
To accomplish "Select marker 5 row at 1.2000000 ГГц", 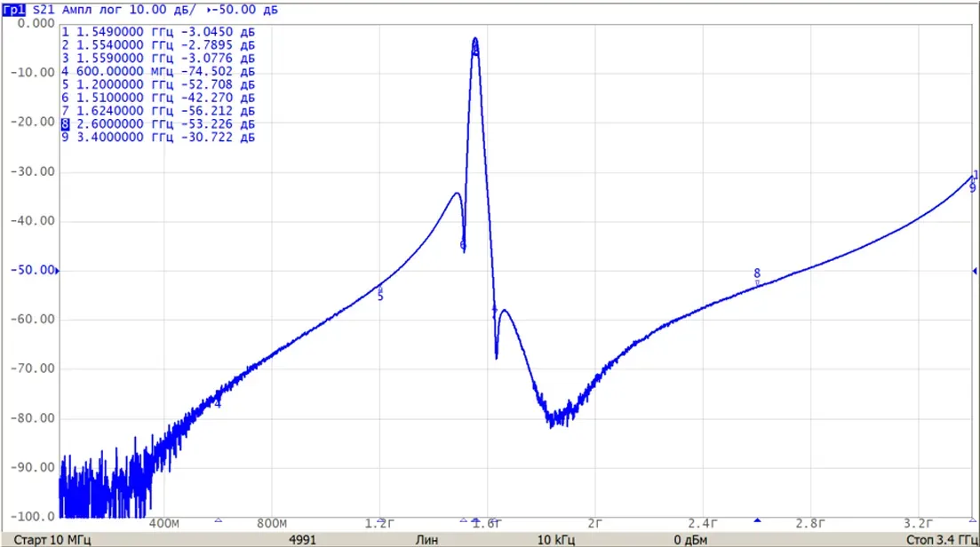I will 158,84.
